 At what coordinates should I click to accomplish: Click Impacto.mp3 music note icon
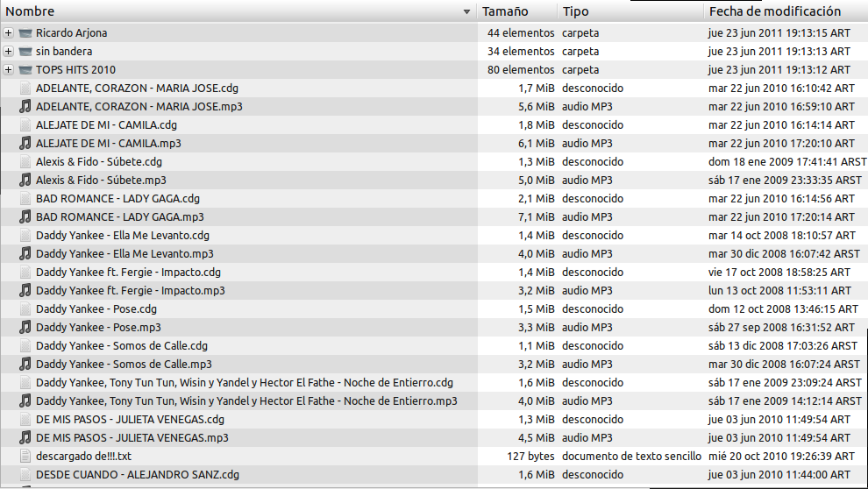point(25,290)
